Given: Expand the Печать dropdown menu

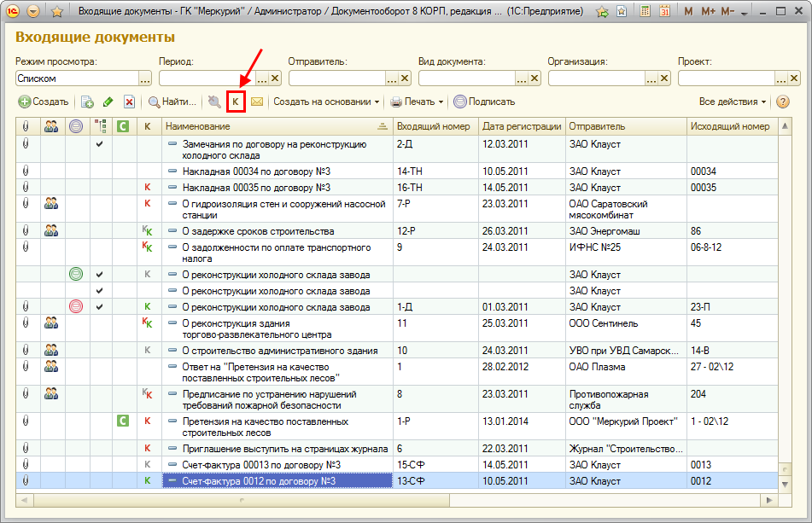Looking at the screenshot, I should pyautogui.click(x=418, y=102).
